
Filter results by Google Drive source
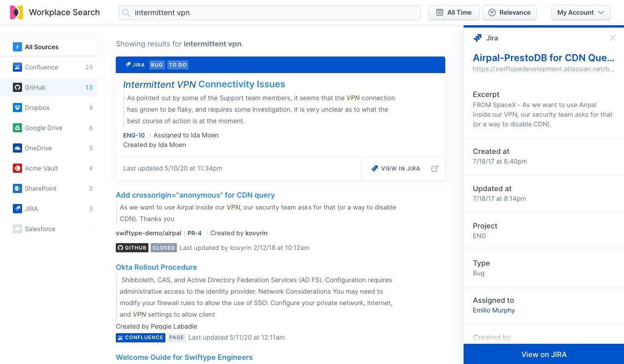coord(49,128)
